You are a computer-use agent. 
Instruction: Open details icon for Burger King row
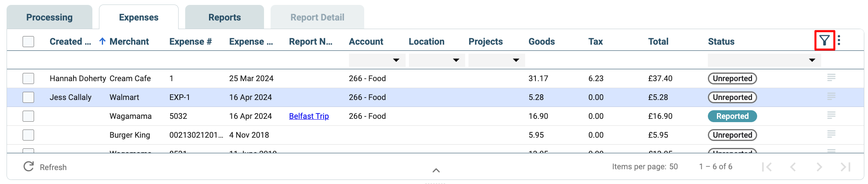point(831,134)
